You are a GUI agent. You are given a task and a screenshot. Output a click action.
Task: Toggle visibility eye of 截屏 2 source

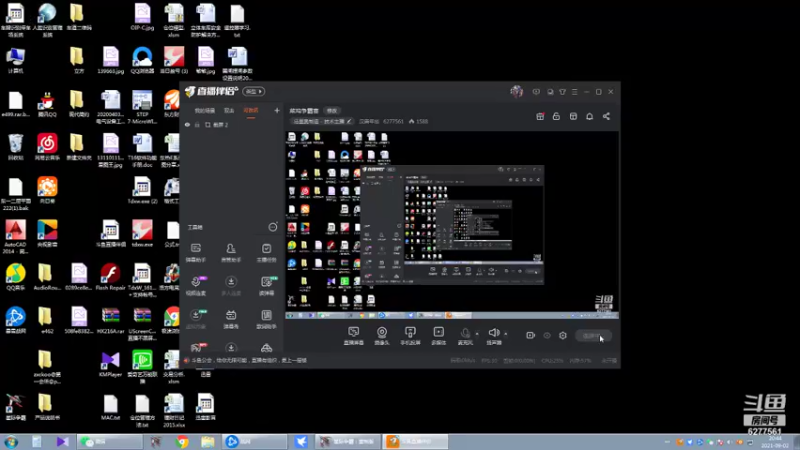187,124
